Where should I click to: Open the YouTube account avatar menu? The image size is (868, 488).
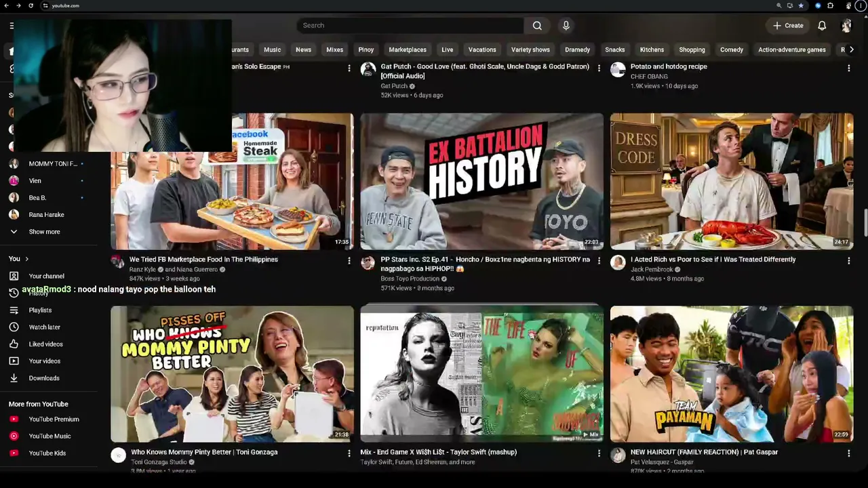846,26
